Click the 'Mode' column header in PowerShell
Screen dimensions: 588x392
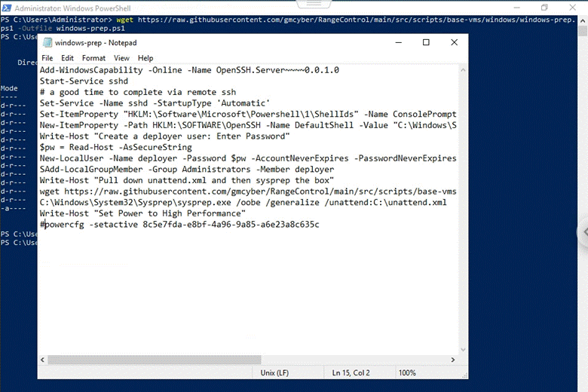point(9,88)
